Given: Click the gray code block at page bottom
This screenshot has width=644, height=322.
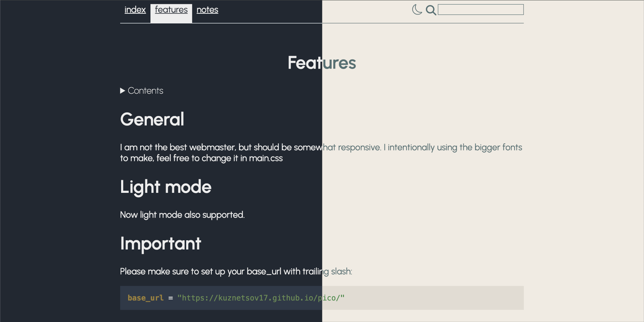Looking at the screenshot, I should [322, 298].
